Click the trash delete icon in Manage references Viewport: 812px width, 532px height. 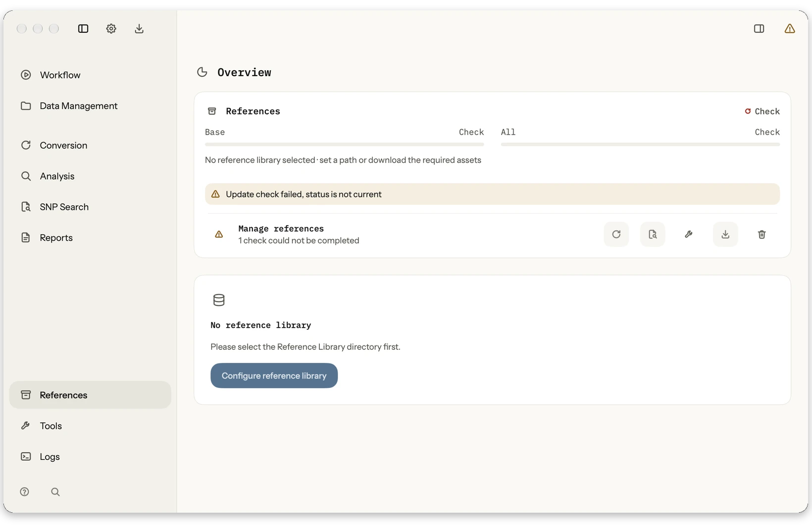(x=762, y=234)
